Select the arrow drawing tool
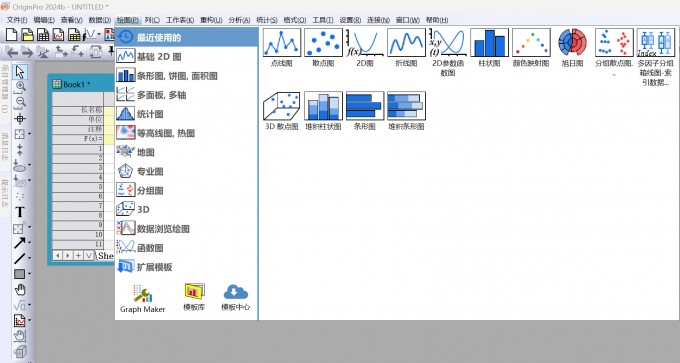Image resolution: width=680 pixels, height=363 pixels. click(20, 243)
